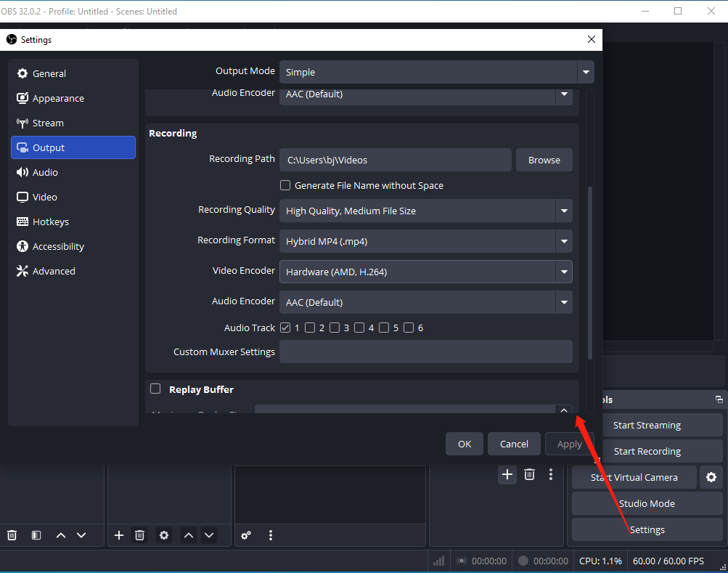Image resolution: width=728 pixels, height=573 pixels.
Task: Open advanced audio properties sliders icon
Action: (245, 535)
